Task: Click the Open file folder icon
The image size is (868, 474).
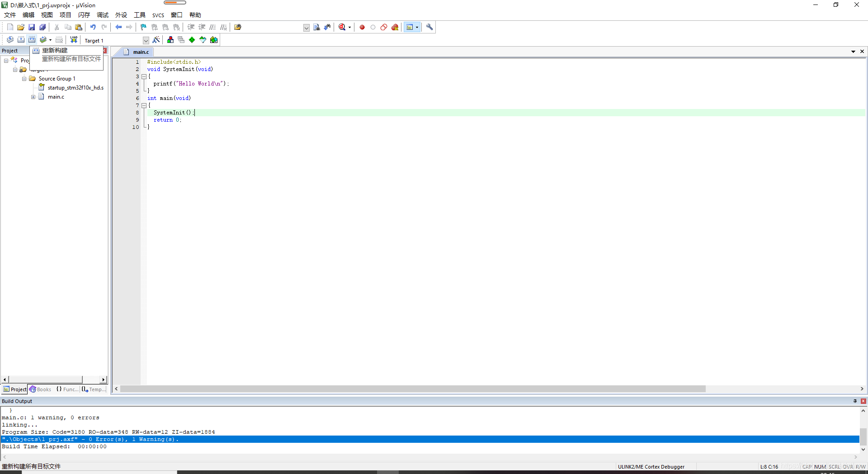Action: pos(21,27)
